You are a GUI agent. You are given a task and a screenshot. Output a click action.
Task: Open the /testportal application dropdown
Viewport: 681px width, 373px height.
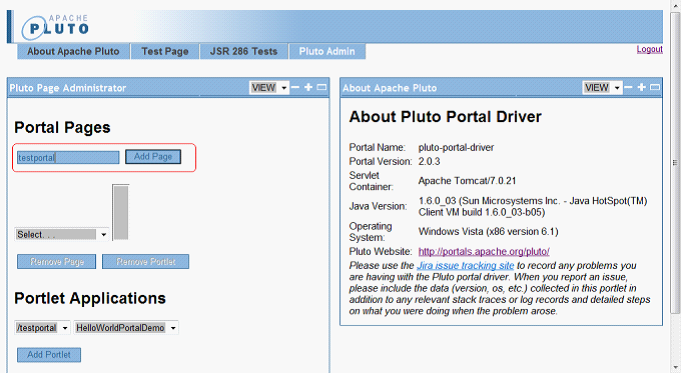[42, 327]
